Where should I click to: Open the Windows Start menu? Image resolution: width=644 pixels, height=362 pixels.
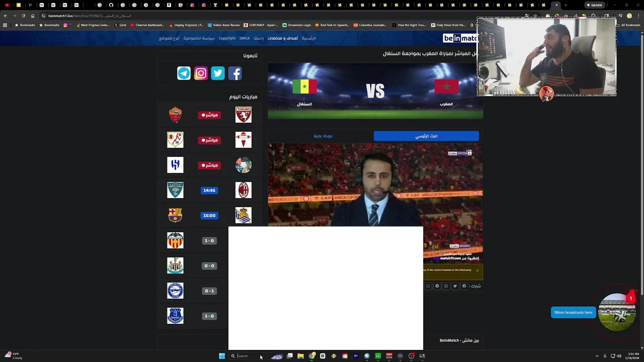point(222,356)
